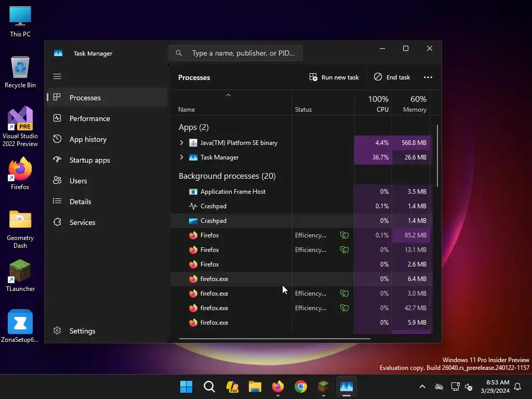Screen dimensions: 532x399
Task: Open the Processes page in sidebar
Action: point(107,98)
